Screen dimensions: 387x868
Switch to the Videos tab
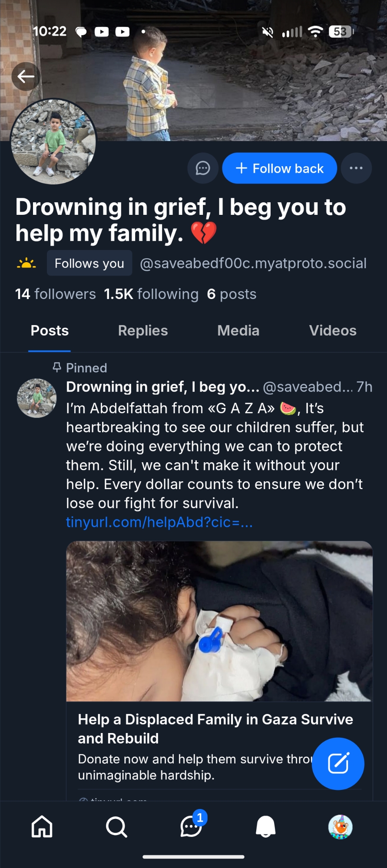pos(333,331)
